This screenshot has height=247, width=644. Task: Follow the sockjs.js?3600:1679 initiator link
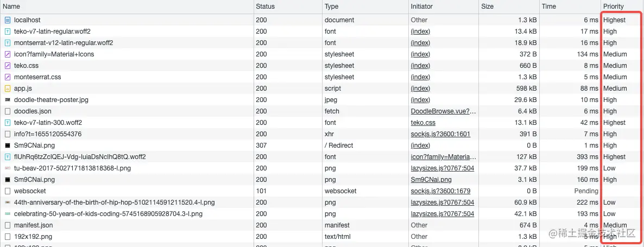440,191
